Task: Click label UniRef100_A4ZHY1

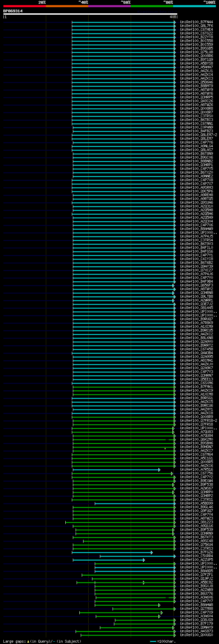Action: 196,410
